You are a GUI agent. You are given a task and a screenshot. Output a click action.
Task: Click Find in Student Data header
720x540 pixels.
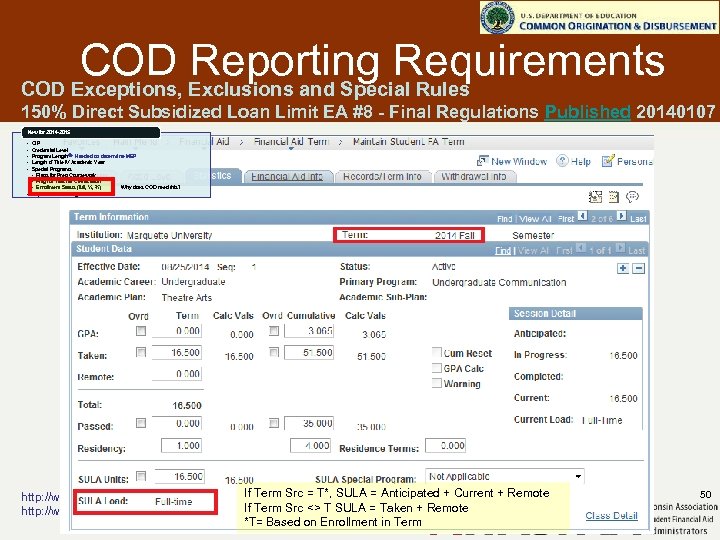click(x=503, y=251)
